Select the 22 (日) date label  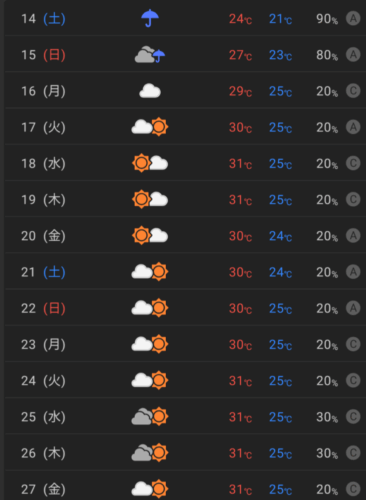coord(43,308)
